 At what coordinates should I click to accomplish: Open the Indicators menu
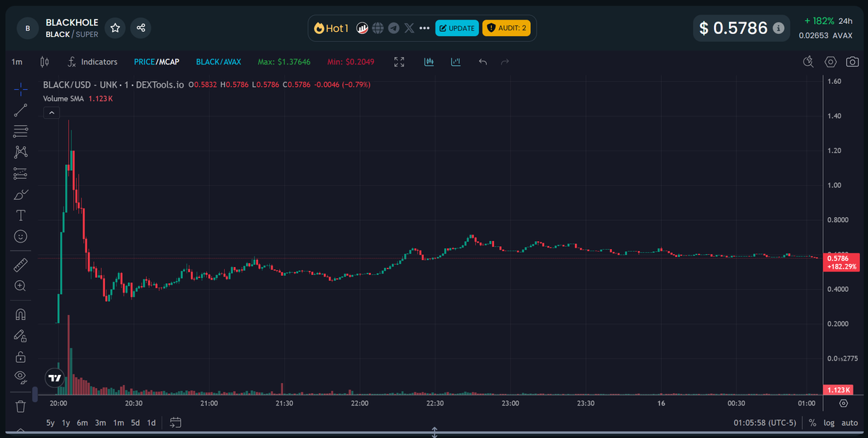tap(92, 62)
